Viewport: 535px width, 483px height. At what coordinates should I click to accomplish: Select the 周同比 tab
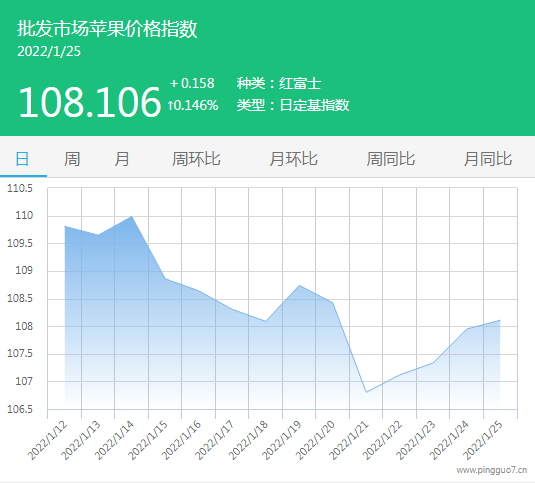(x=391, y=159)
